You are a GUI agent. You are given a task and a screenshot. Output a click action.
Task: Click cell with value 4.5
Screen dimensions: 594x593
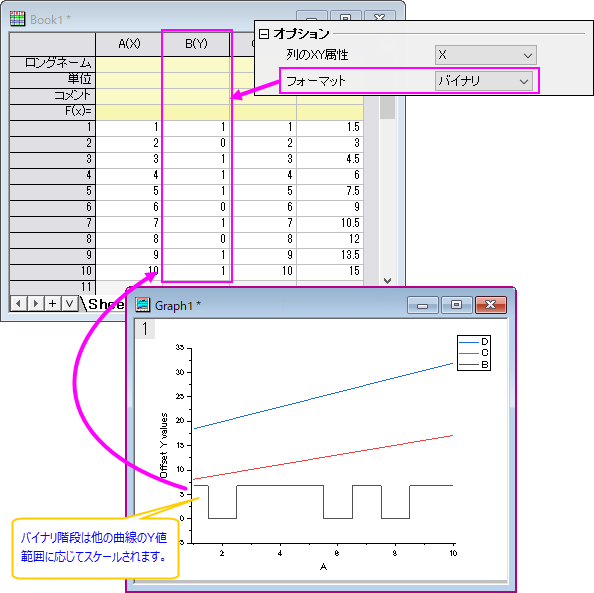click(x=330, y=159)
